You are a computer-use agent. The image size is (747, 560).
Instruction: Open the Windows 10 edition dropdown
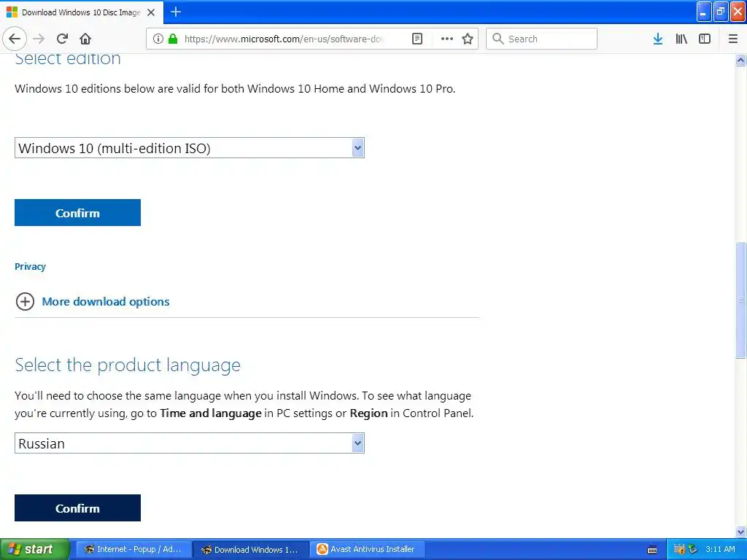190,148
